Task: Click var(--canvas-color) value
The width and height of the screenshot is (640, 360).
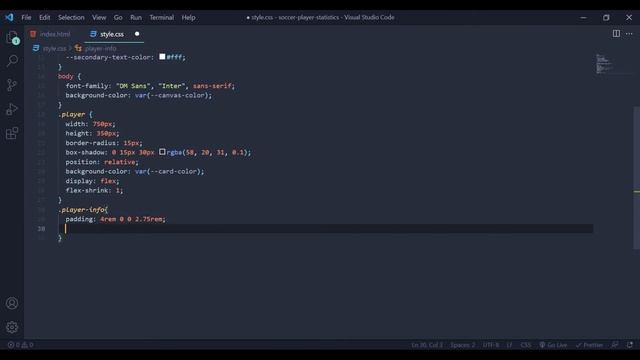Action: coord(172,96)
